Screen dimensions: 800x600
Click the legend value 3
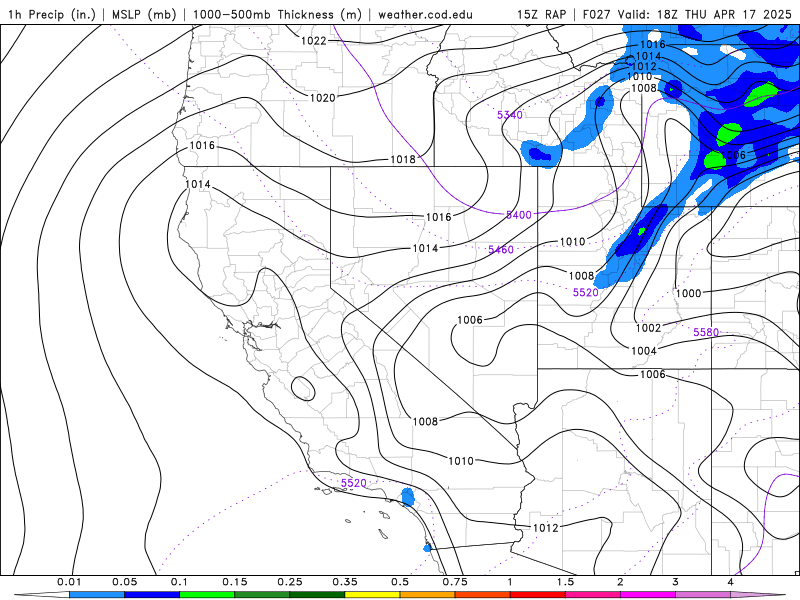pos(676,582)
